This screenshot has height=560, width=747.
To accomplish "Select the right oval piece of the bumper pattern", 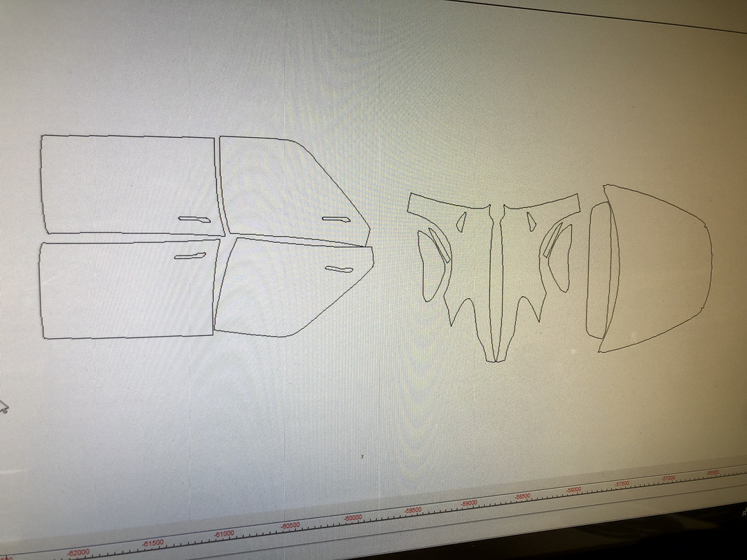I will click(x=559, y=258).
